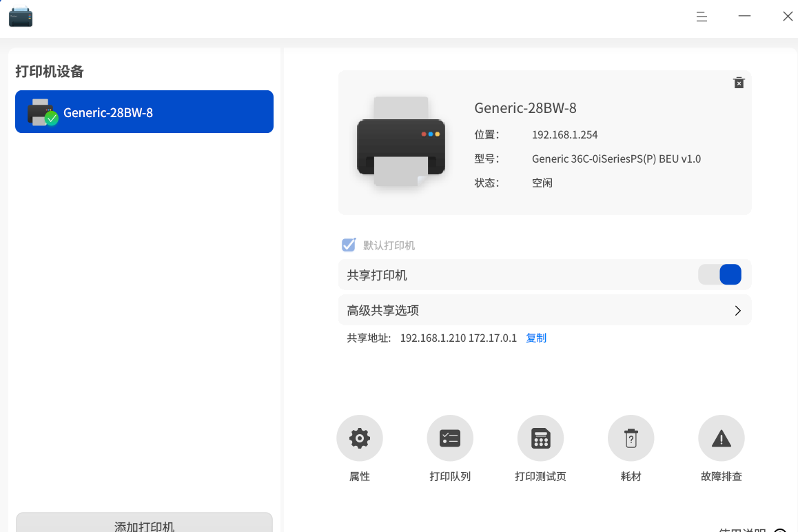Click the 空闲 status value

pos(542,183)
